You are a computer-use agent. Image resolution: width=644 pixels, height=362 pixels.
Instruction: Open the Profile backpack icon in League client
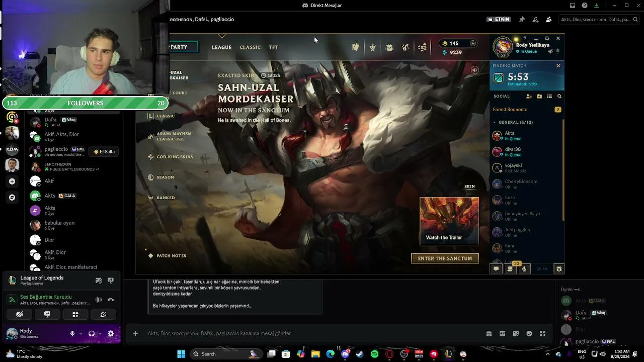[389, 47]
